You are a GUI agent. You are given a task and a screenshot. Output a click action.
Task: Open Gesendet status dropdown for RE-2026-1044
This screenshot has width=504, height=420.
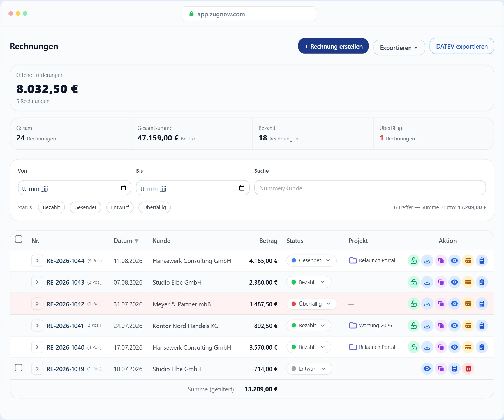pyautogui.click(x=311, y=260)
